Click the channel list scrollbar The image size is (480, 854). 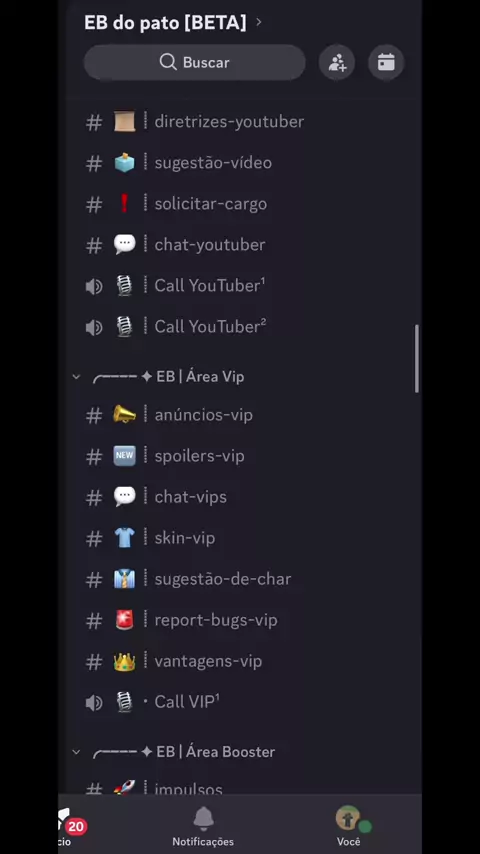coord(417,359)
